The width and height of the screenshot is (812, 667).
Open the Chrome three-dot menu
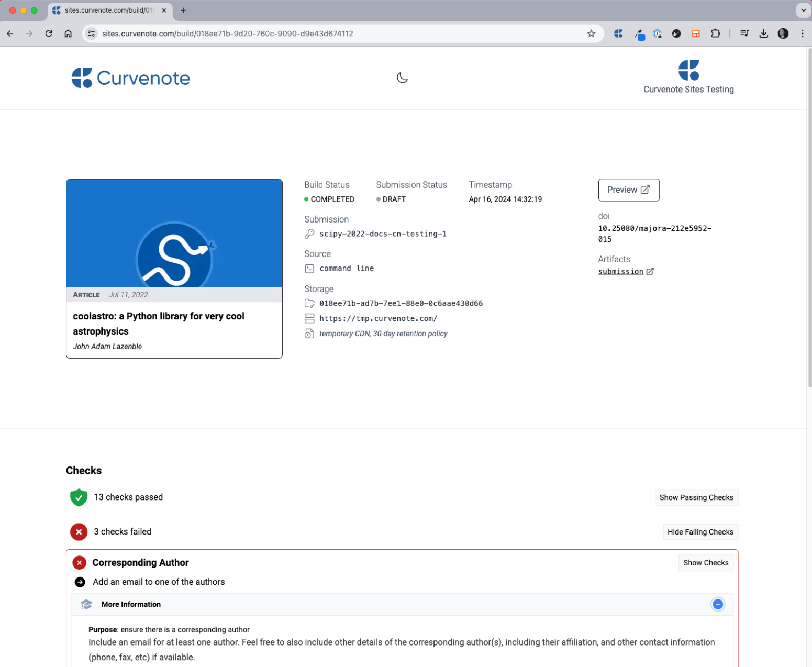click(x=802, y=34)
